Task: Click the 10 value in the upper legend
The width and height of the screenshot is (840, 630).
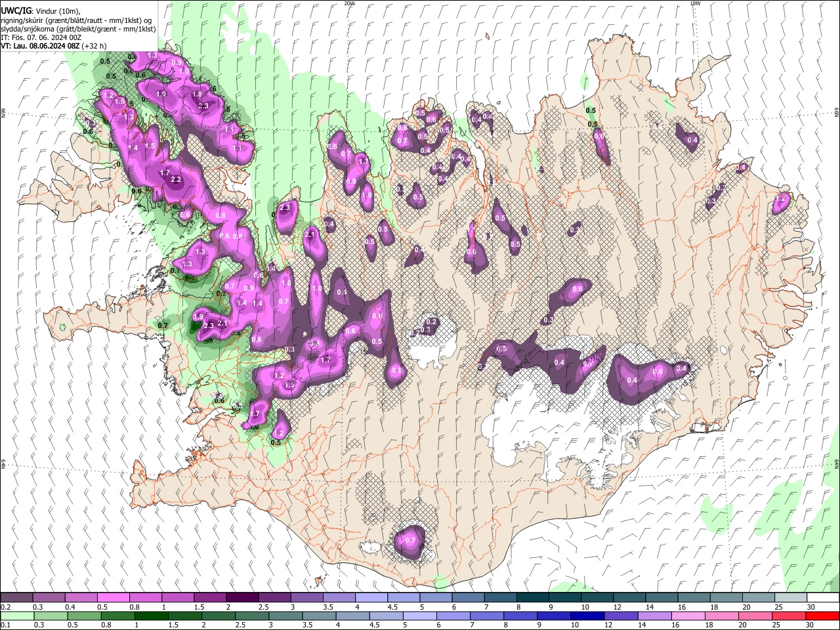Action: [x=585, y=607]
